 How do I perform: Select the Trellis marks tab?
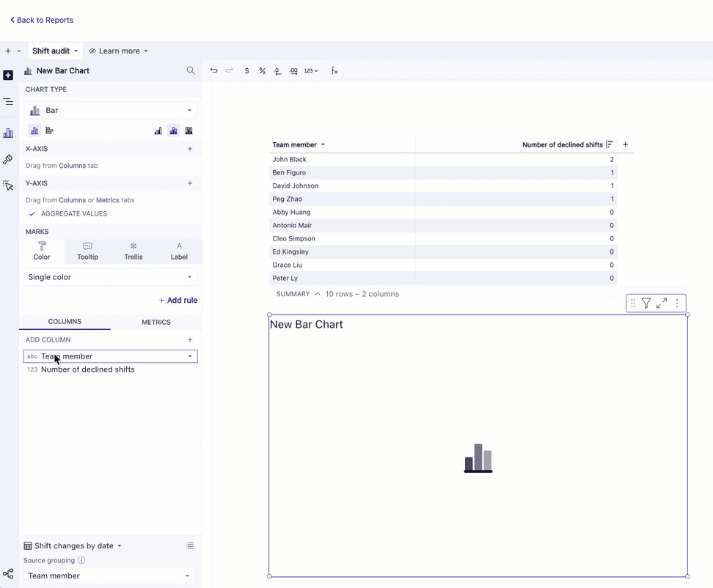134,251
